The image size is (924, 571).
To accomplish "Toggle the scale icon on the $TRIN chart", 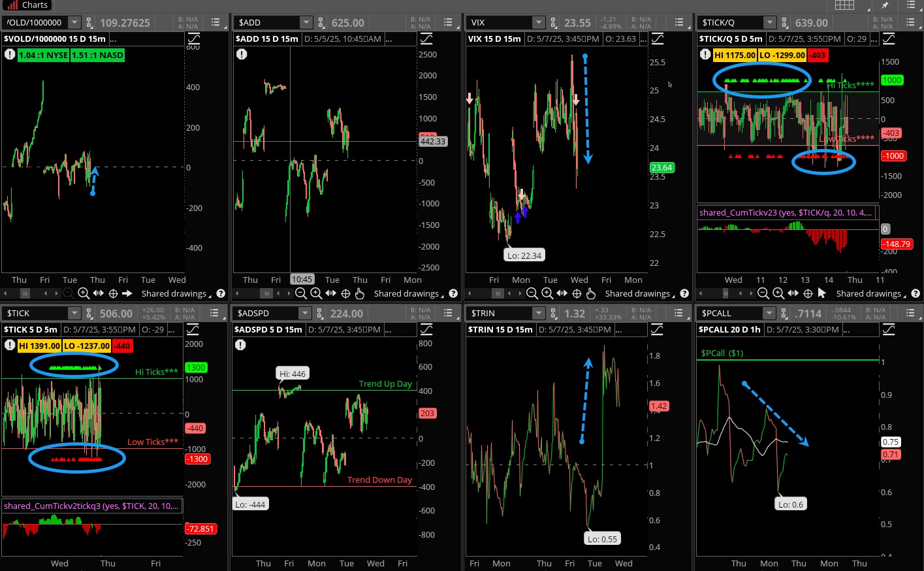I will coord(657,329).
